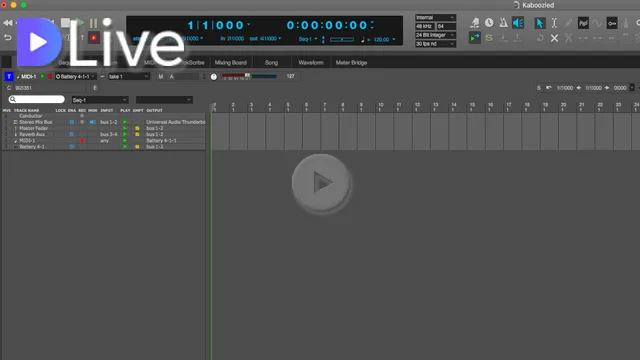The height and width of the screenshot is (360, 640).
Task: Open the 30 fps nd frame rate dropdown
Action: (x=435, y=44)
